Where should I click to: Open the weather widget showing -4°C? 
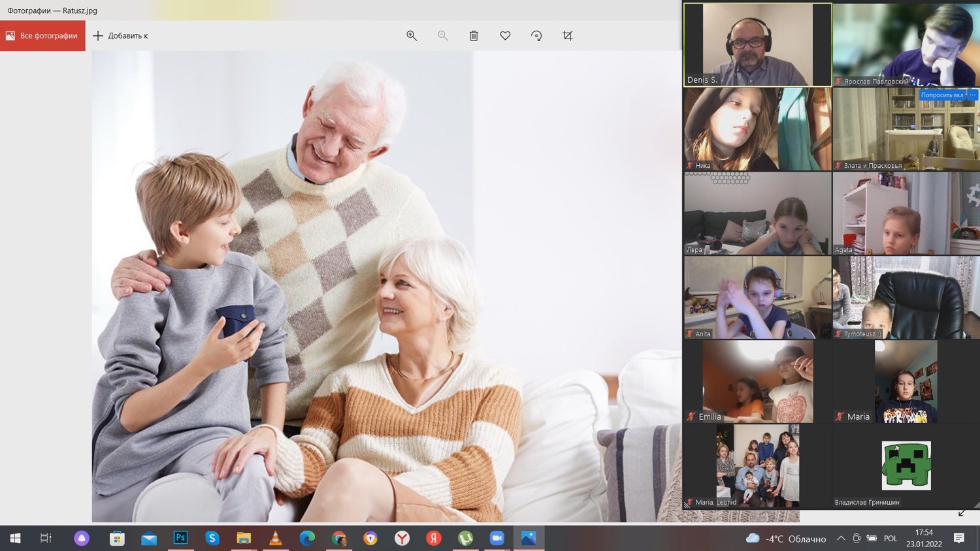click(x=786, y=539)
